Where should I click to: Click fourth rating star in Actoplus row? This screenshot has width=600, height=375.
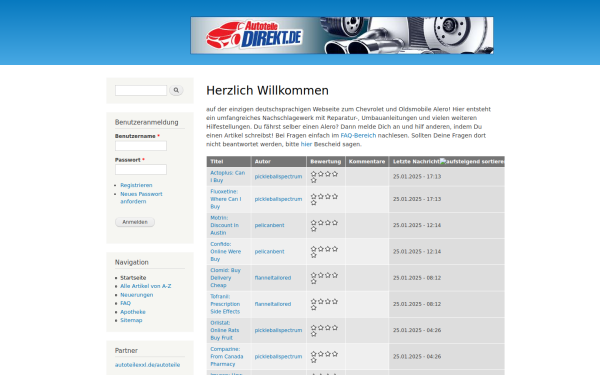coord(335,174)
